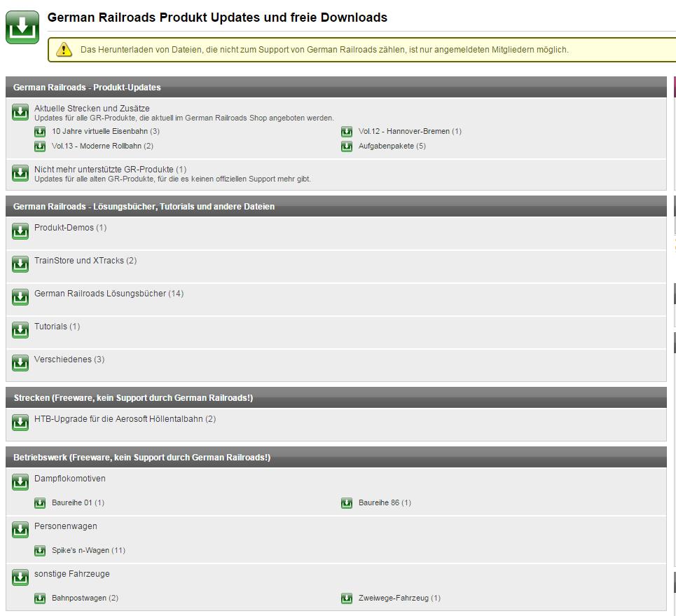Click the icon beside Dampflokomotiven category
676x616 pixels.
pos(20,482)
